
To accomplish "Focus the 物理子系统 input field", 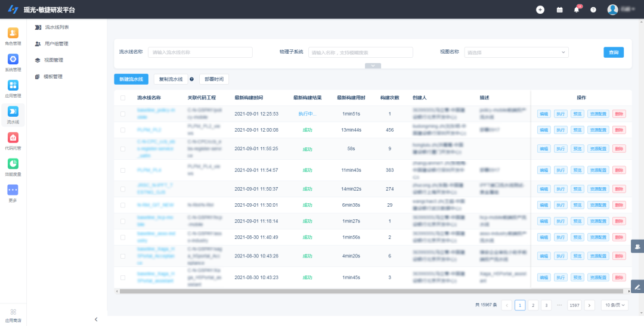I will point(361,52).
